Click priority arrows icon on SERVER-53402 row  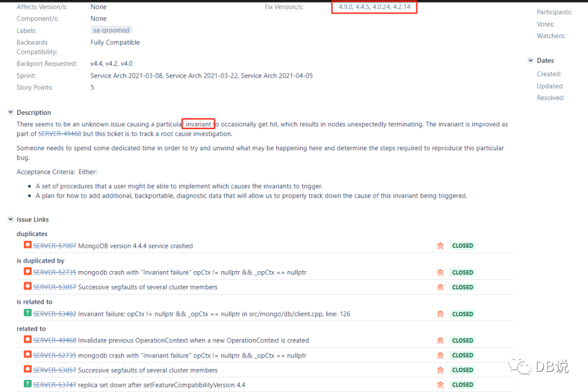(440, 314)
